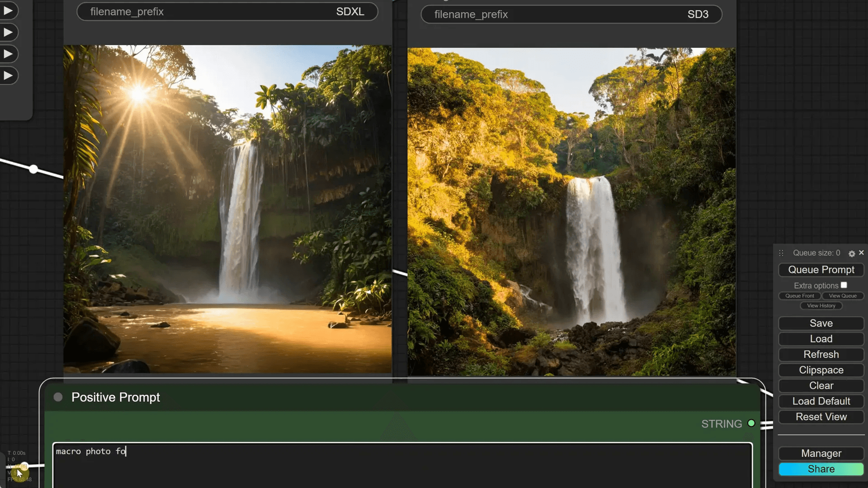This screenshot has height=488, width=868.
Task: Open View Queue list
Action: pyautogui.click(x=842, y=296)
